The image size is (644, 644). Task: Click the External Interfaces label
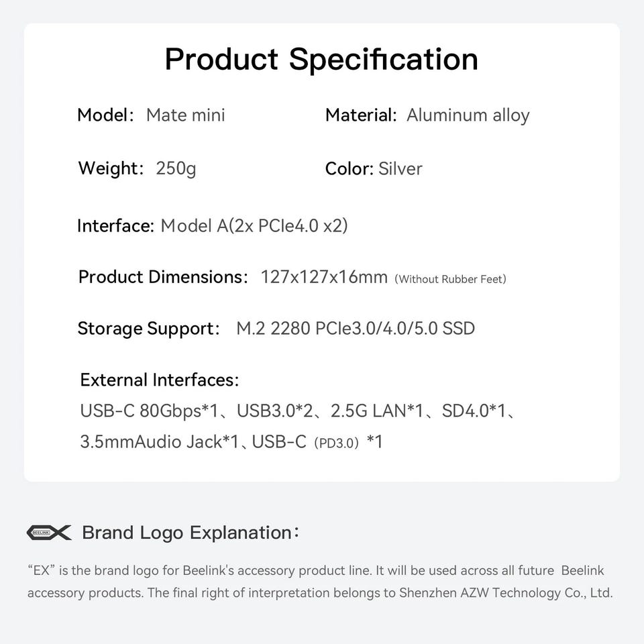[160, 380]
